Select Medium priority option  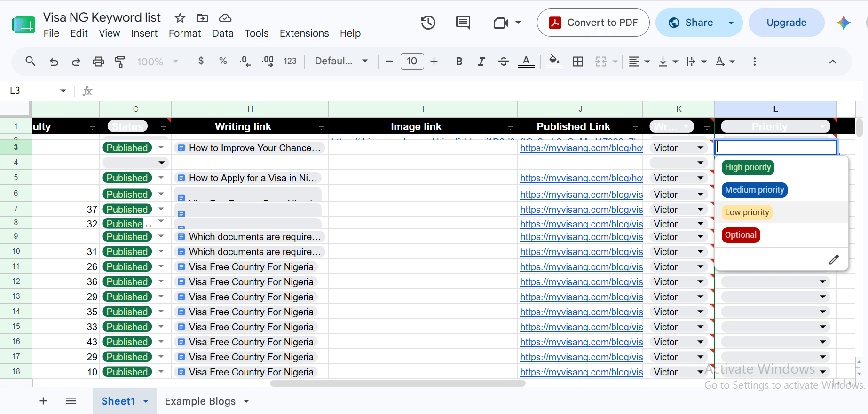[x=755, y=190]
